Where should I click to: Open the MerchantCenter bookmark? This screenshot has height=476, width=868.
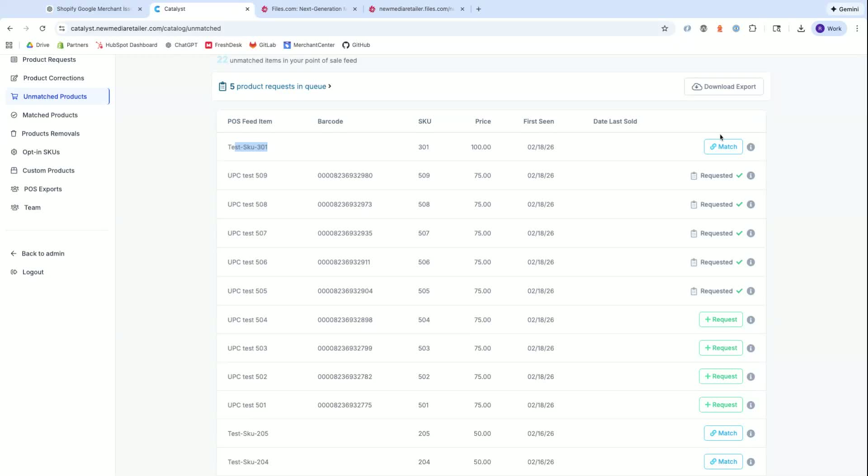point(309,45)
